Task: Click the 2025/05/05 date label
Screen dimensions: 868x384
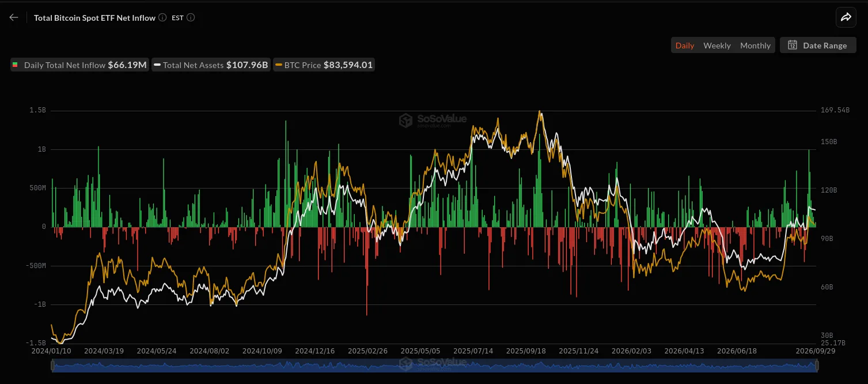Action: (x=420, y=351)
